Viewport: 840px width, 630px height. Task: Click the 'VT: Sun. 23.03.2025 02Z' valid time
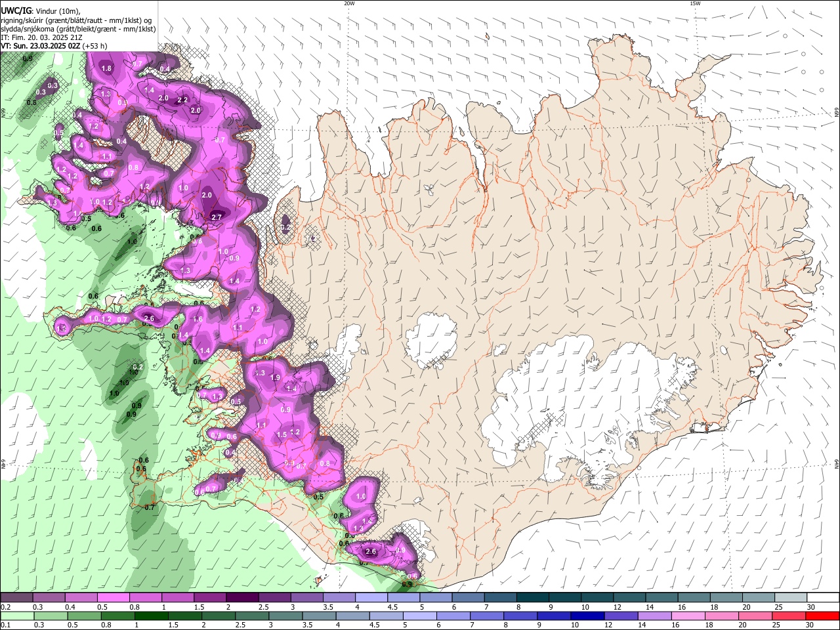click(40, 46)
